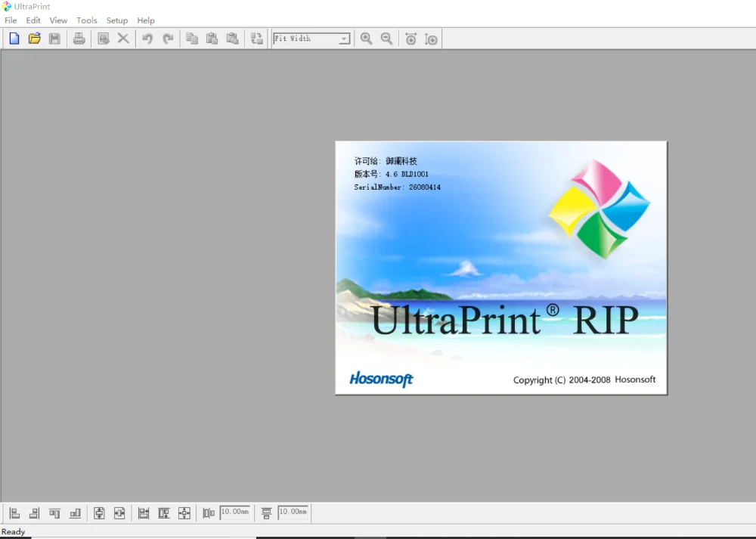Click the Delete X icon

pos(123,39)
